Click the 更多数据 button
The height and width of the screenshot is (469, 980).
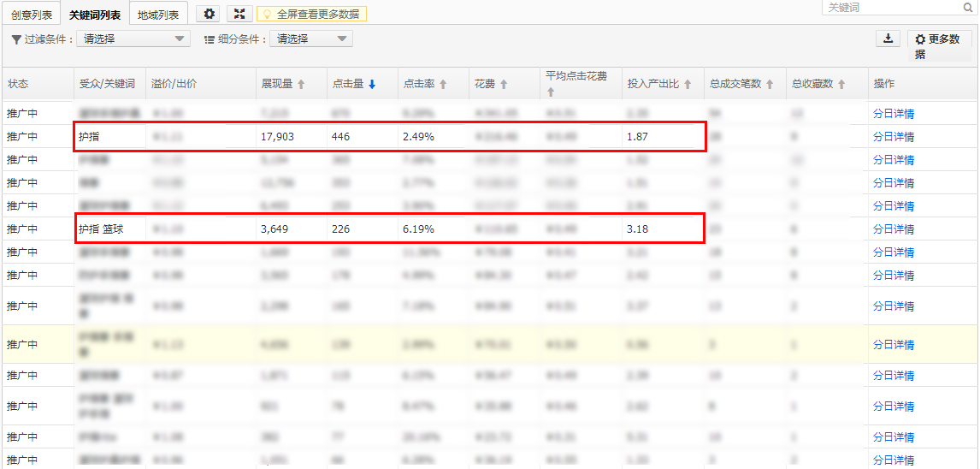(x=939, y=45)
